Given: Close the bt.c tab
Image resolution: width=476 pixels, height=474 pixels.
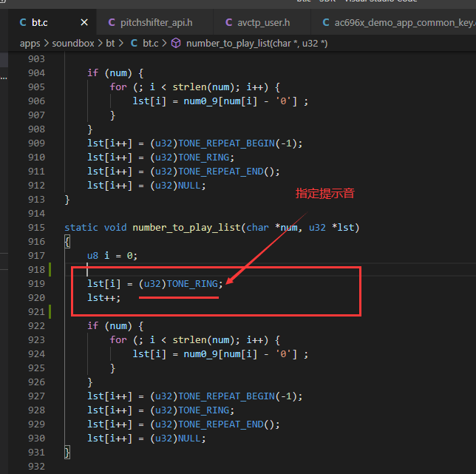Looking at the screenshot, I should 84,22.
